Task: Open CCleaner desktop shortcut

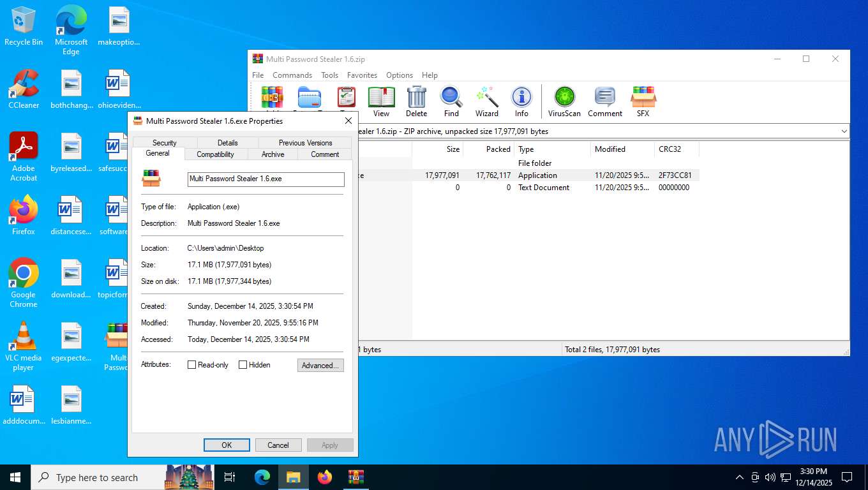Action: (24, 89)
